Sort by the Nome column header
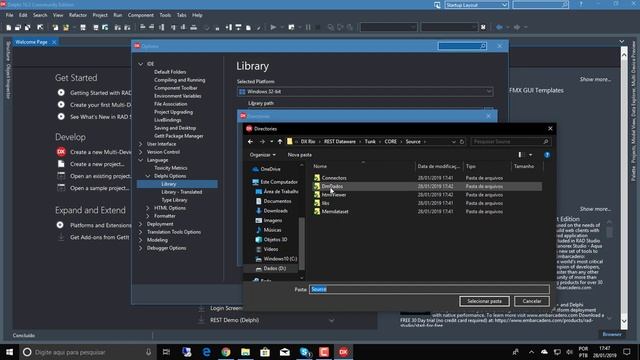This screenshot has height=360, width=640. pyautogui.click(x=320, y=167)
